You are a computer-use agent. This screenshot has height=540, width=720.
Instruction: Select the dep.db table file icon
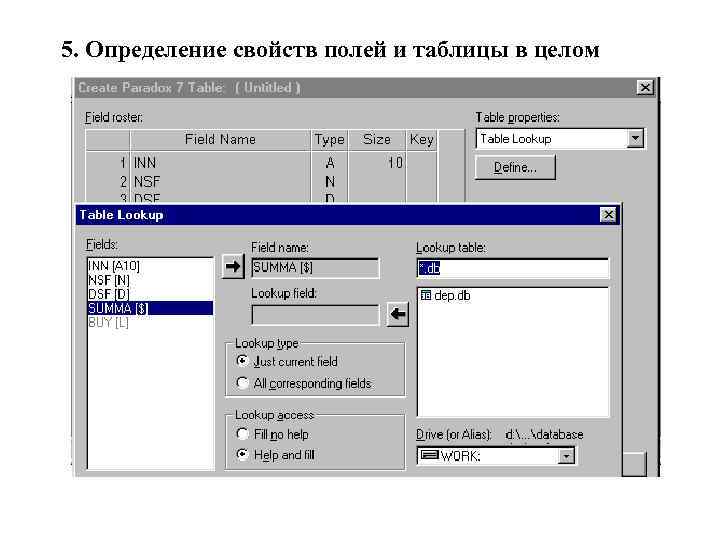coord(426,295)
